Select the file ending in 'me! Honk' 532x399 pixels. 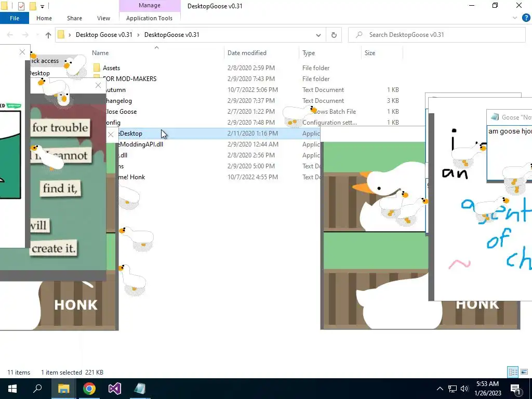(x=131, y=177)
